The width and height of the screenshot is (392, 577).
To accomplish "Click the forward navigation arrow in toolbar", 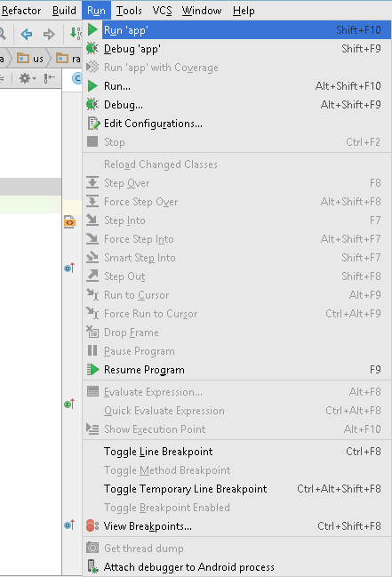I will (49, 34).
